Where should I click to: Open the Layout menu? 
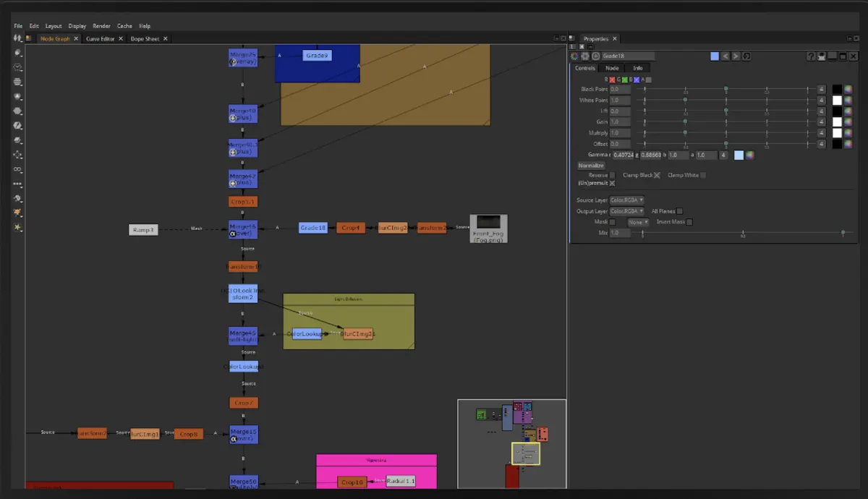coord(54,26)
